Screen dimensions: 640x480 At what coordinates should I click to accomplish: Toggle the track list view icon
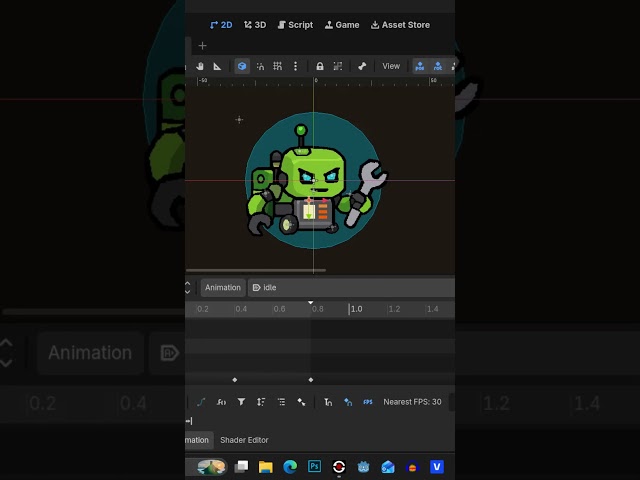click(x=282, y=402)
